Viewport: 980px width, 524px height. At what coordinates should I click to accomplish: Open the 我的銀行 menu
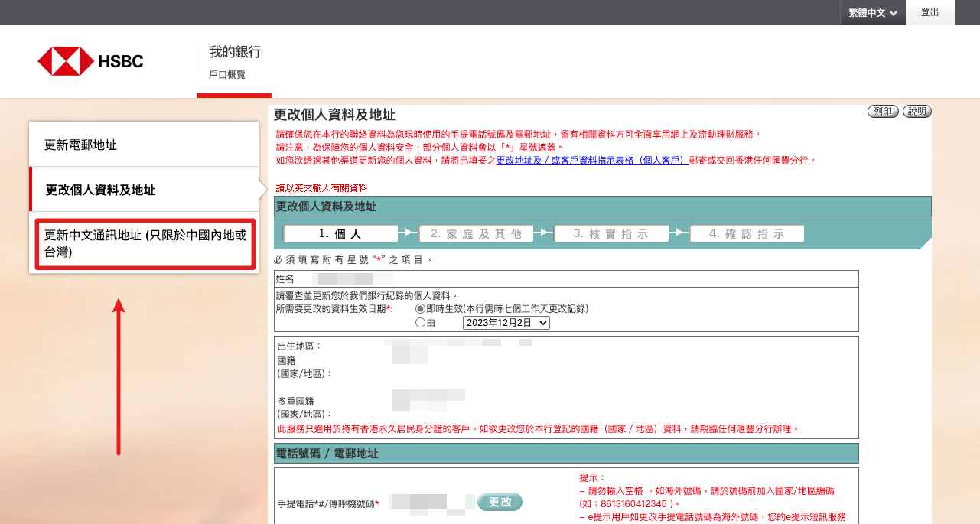tap(235, 52)
